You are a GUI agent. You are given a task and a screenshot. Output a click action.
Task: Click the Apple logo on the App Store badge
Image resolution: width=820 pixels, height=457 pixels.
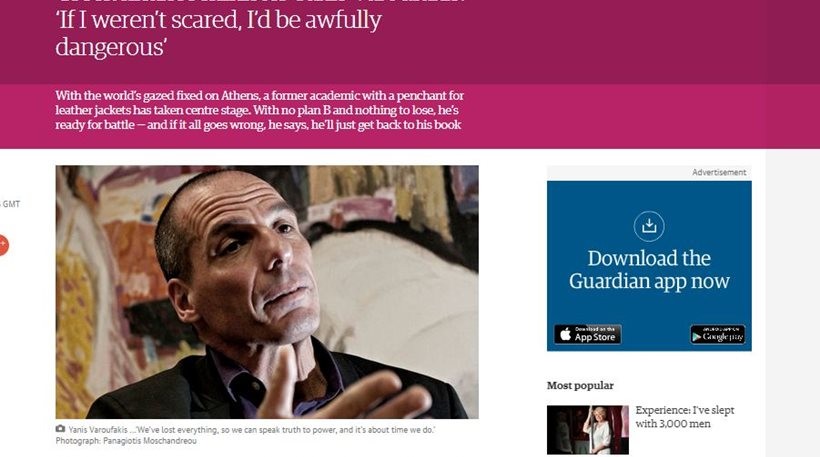(565, 334)
